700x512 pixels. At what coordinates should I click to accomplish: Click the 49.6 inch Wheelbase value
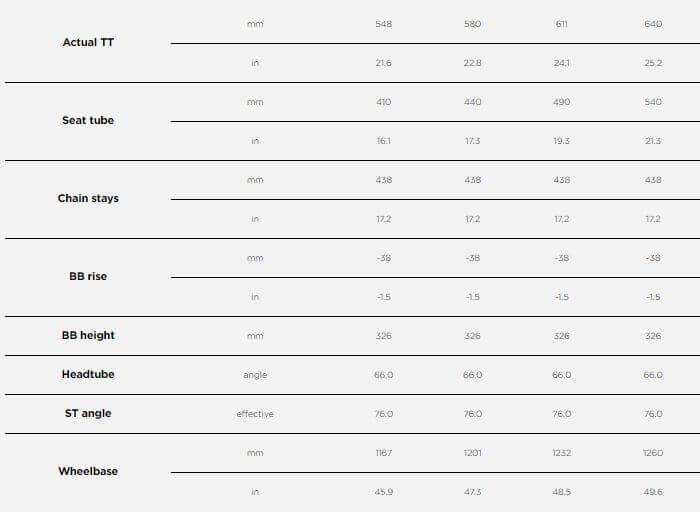pyautogui.click(x=653, y=491)
